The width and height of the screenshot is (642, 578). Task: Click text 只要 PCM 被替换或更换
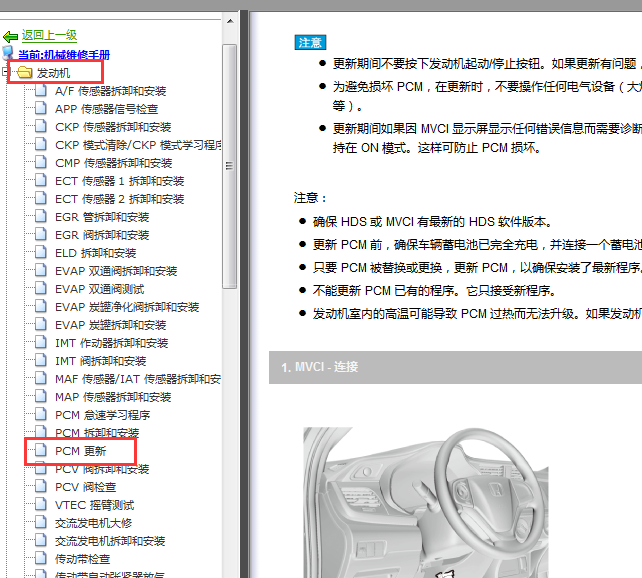click(378, 268)
